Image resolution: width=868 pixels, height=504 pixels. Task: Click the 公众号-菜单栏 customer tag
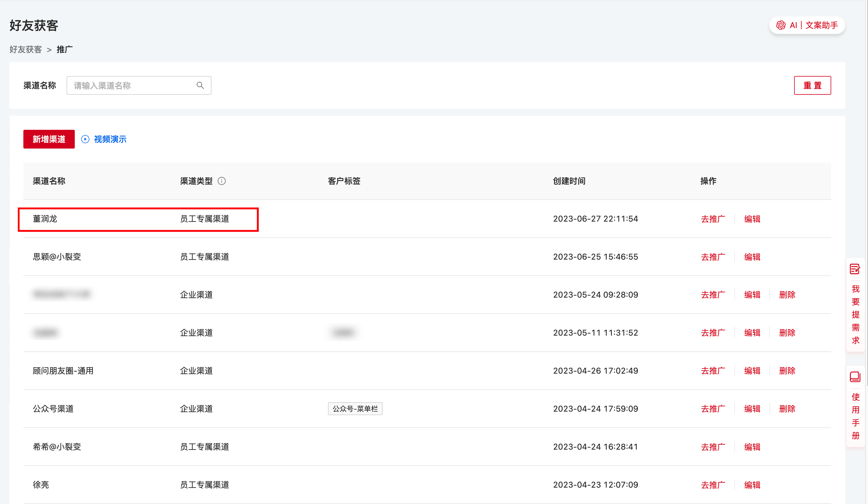355,408
